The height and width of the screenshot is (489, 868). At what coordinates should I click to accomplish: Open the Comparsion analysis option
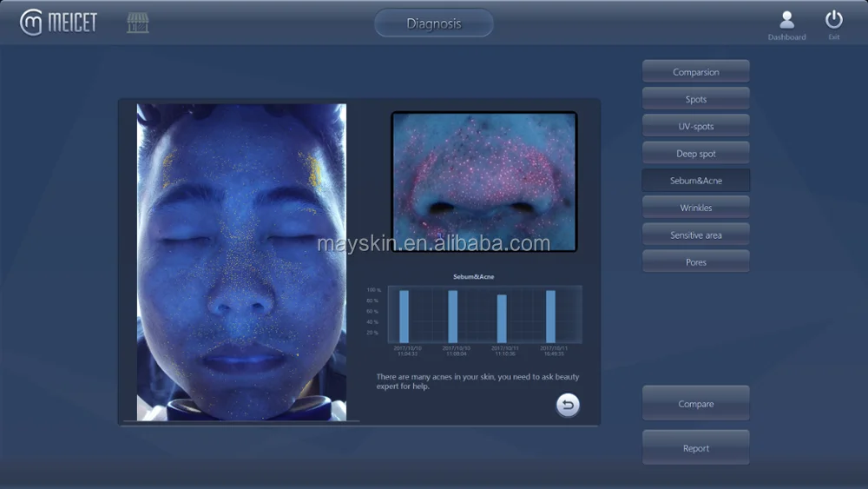click(x=696, y=71)
